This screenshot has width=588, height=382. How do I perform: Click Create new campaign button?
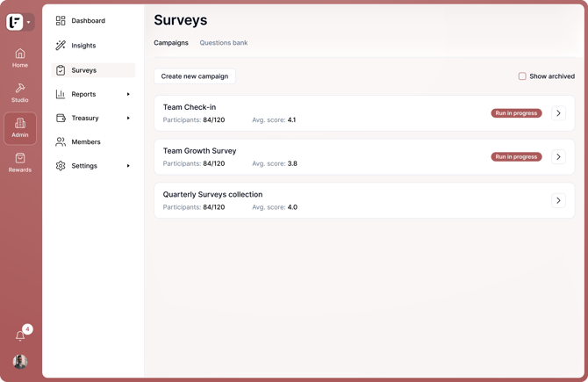point(195,76)
